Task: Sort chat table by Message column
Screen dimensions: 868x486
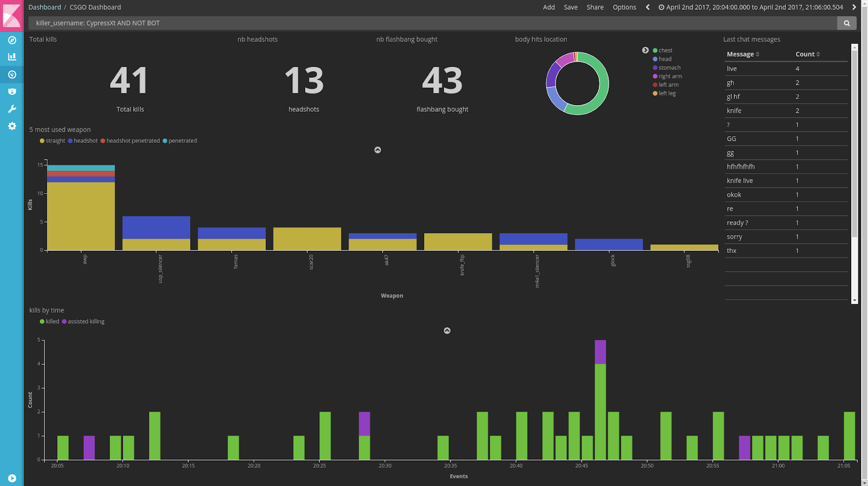Action: [743, 54]
